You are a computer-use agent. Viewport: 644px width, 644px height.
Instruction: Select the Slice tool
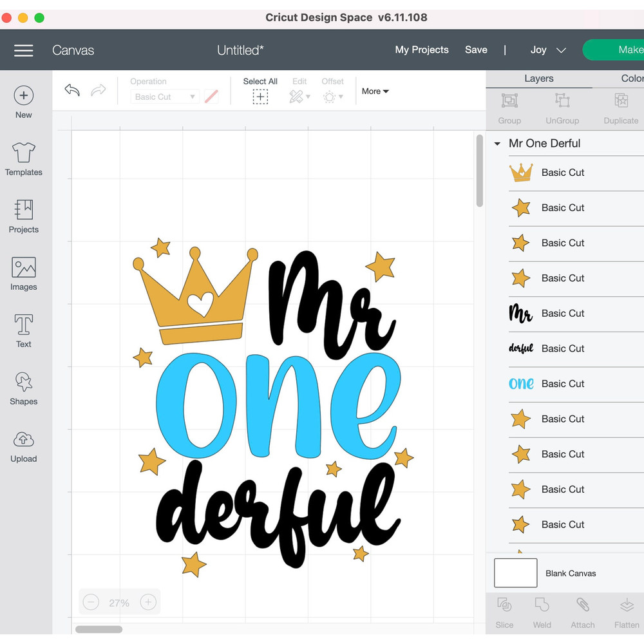(504, 612)
